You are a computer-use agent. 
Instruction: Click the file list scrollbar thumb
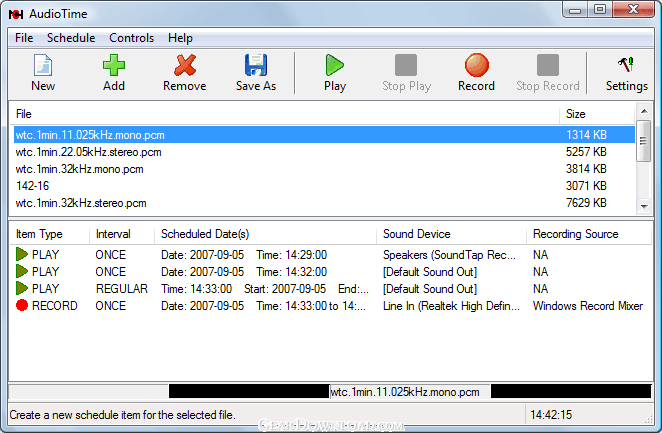(x=644, y=141)
